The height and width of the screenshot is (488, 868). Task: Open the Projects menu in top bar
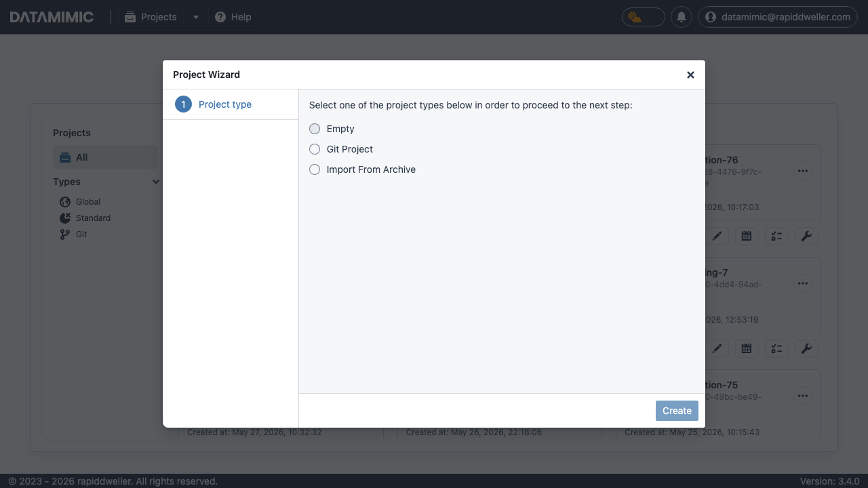tap(151, 17)
